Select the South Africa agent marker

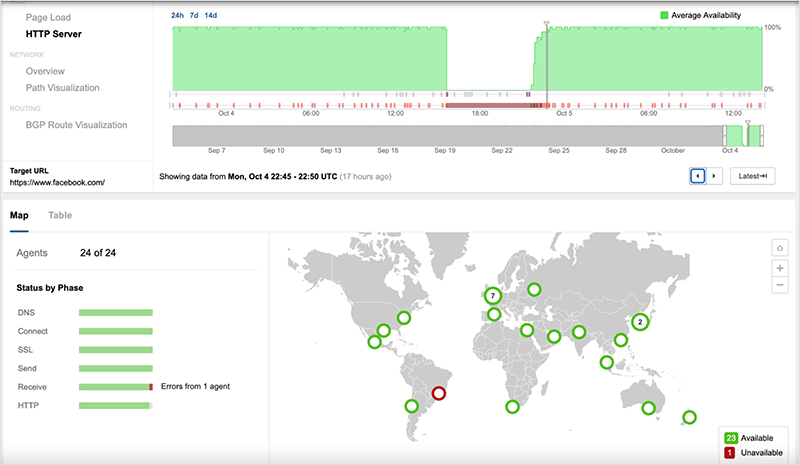coord(512,407)
